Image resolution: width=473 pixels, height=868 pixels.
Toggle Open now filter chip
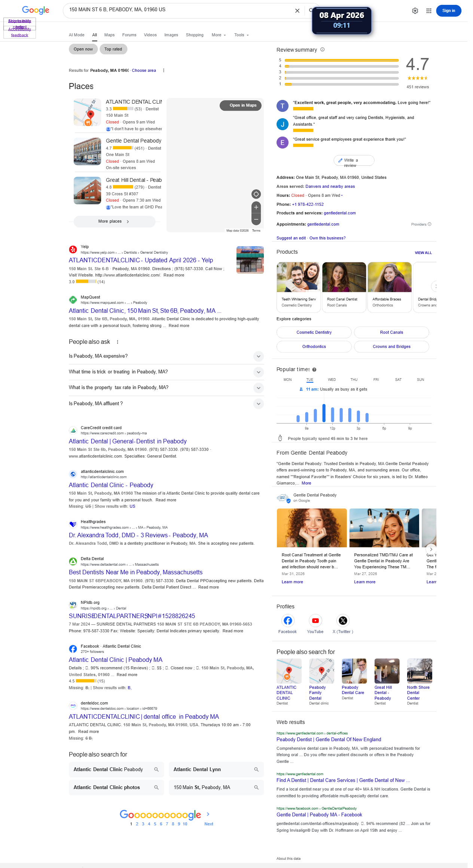point(83,49)
